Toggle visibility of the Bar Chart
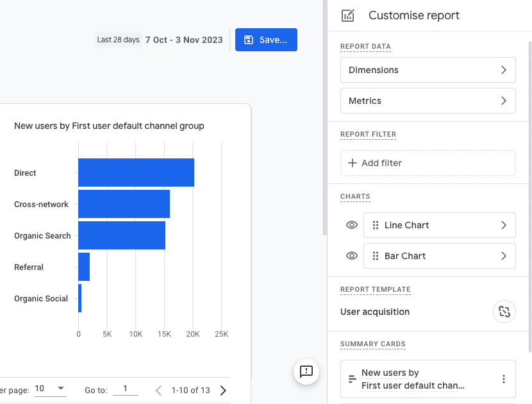 tap(351, 256)
